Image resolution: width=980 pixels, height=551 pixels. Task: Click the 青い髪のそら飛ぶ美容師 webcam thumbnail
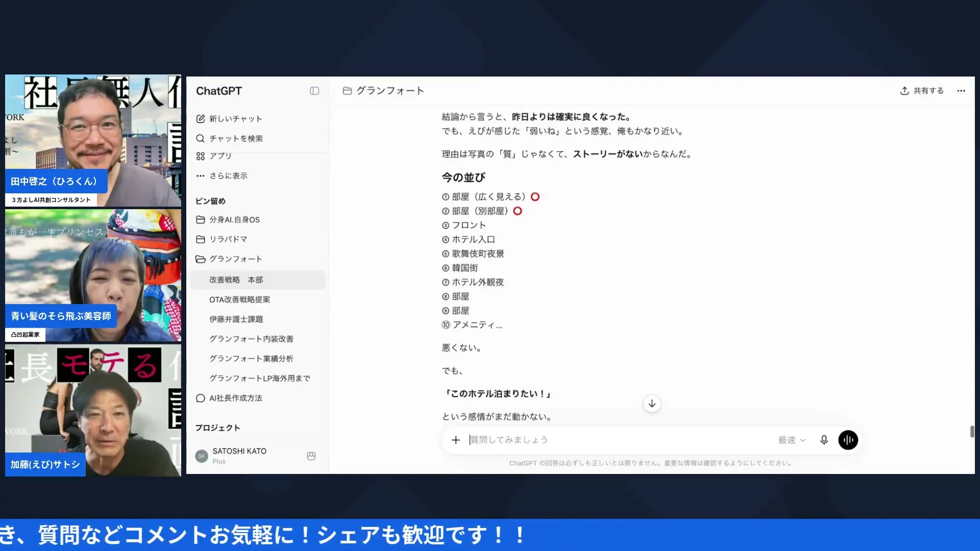(93, 275)
